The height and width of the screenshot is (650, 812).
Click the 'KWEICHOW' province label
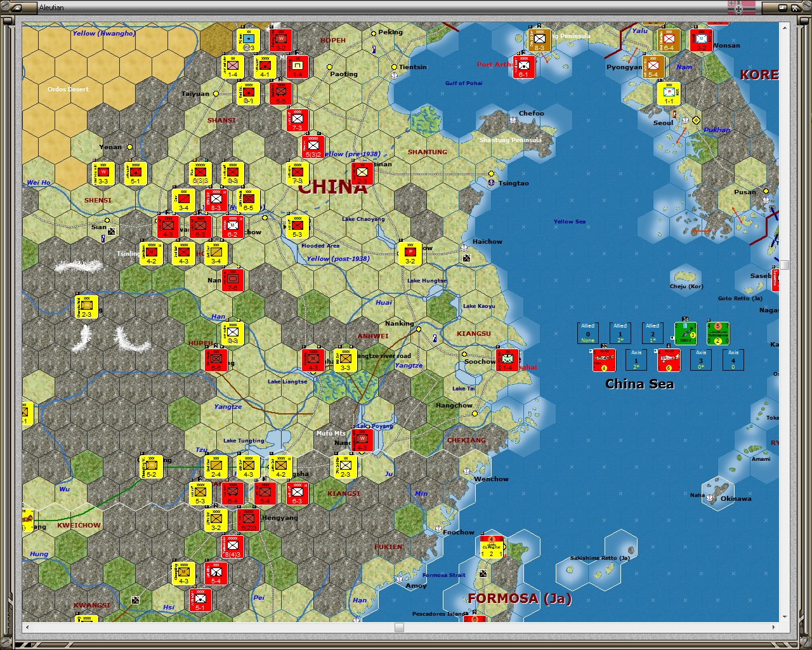[x=79, y=526]
